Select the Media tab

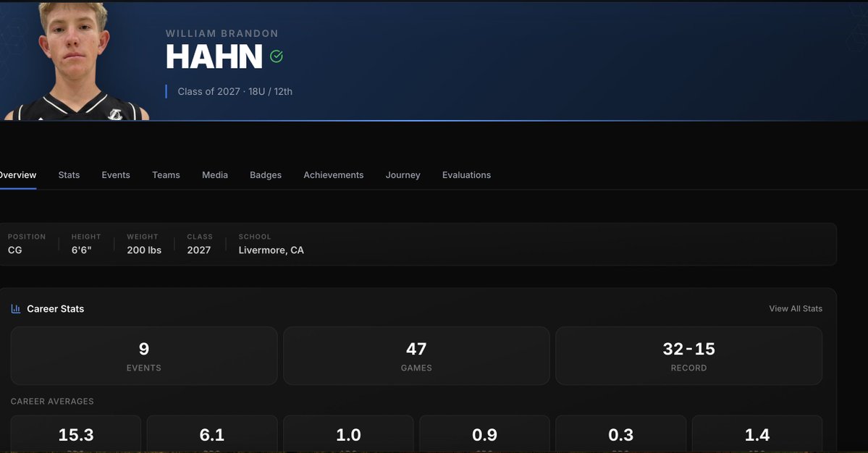click(x=215, y=175)
